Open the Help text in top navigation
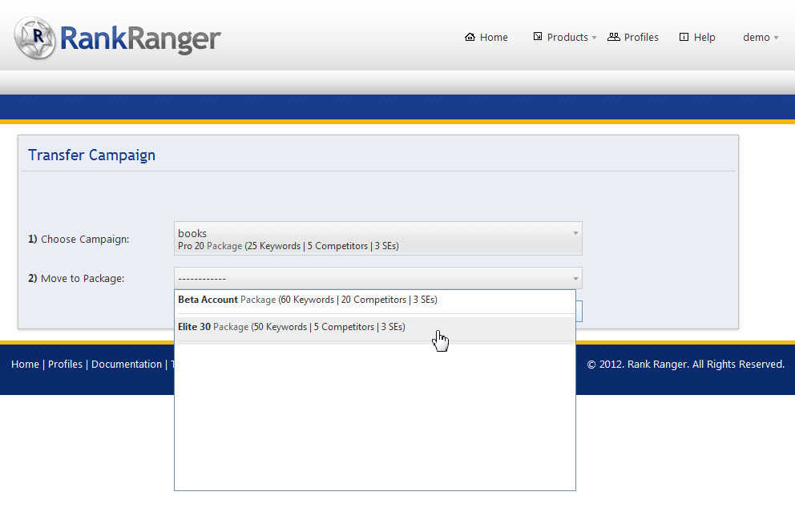Viewport: 795px width, 532px height. (x=704, y=37)
